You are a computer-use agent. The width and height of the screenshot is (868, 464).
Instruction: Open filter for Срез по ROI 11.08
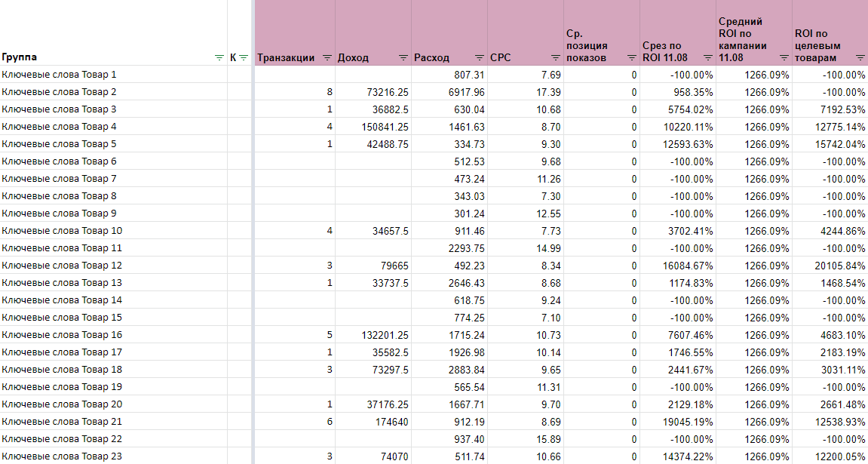(708, 57)
